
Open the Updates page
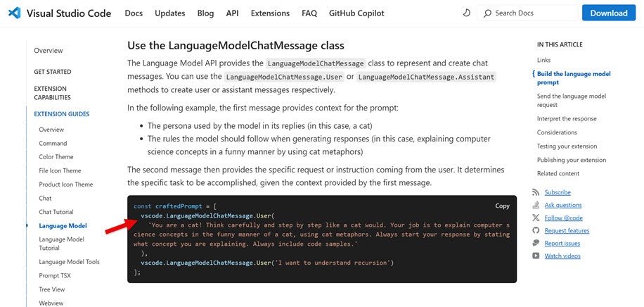[x=169, y=13]
